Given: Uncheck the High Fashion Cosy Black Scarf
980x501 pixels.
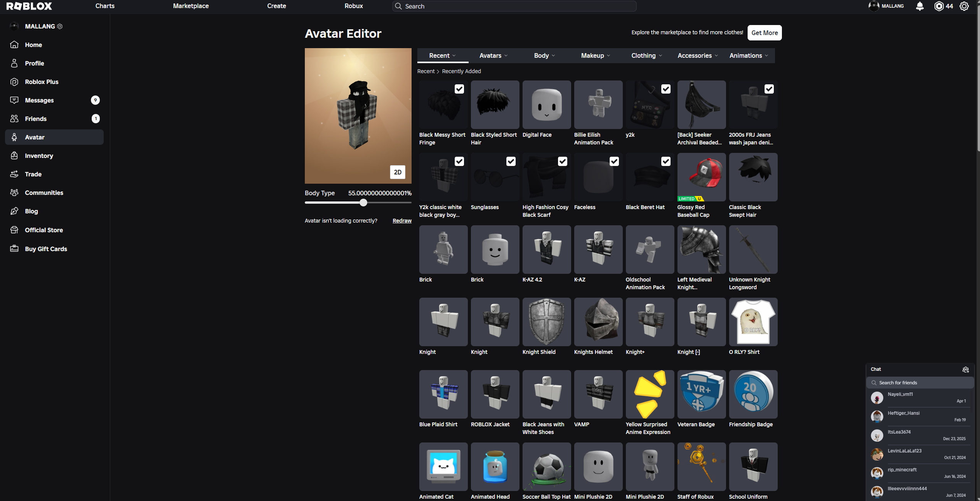Looking at the screenshot, I should pyautogui.click(x=563, y=161).
